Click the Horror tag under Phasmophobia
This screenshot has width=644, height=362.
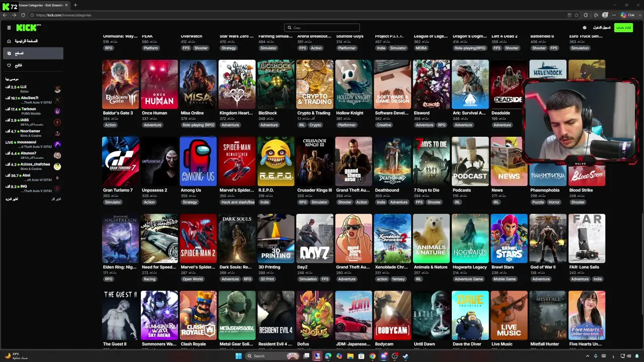click(x=554, y=202)
